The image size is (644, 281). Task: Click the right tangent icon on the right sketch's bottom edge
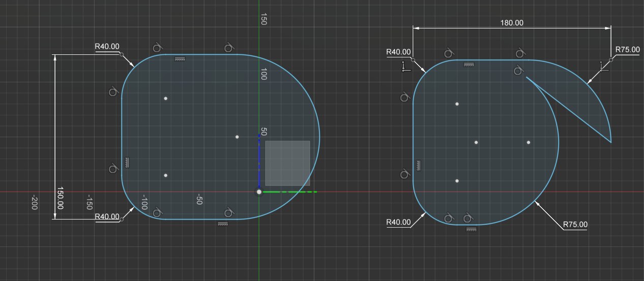[x=468, y=218]
